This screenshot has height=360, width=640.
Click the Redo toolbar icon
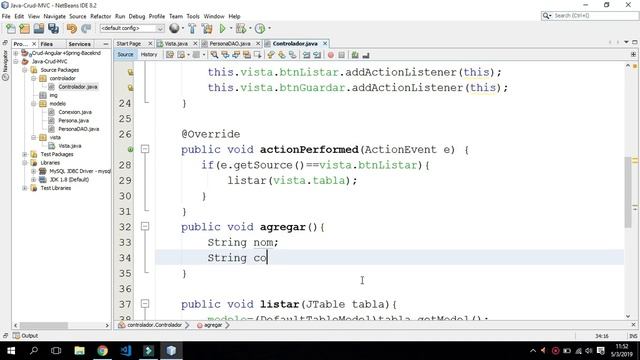pos(86,28)
